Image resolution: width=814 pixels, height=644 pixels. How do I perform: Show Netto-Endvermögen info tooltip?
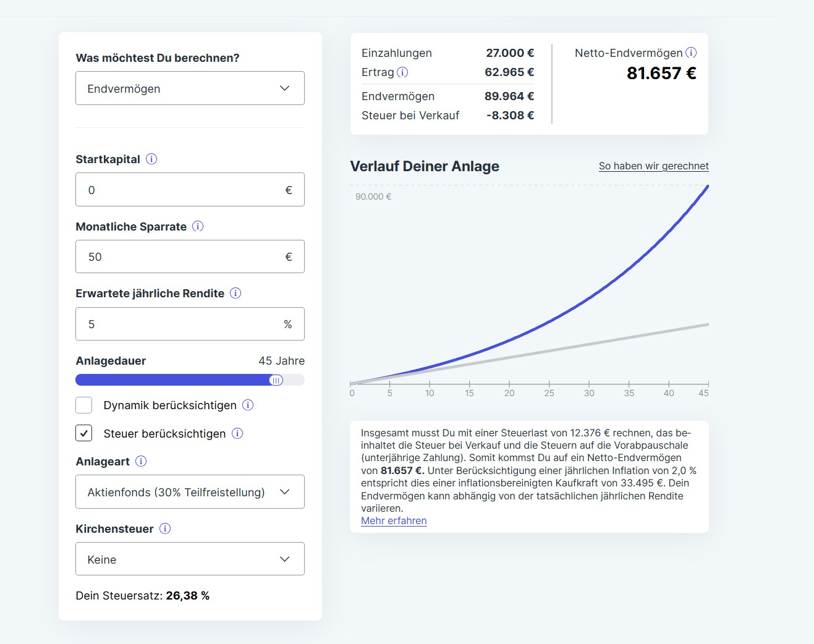tap(691, 53)
